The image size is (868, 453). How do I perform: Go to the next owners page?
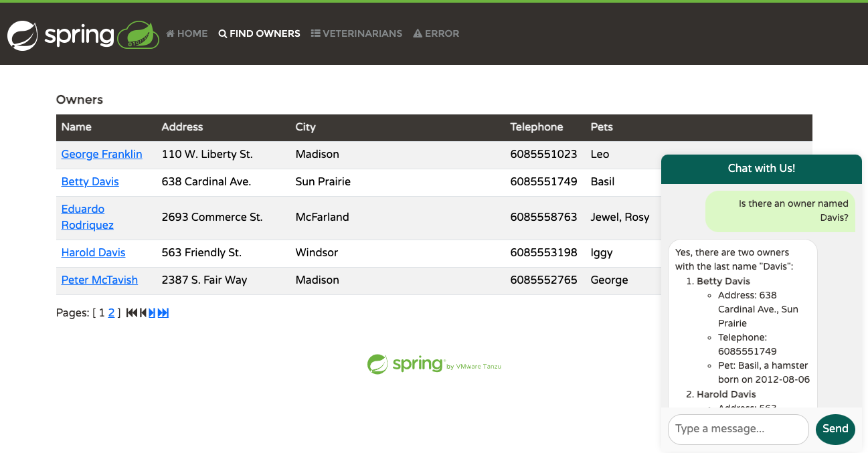tap(152, 313)
